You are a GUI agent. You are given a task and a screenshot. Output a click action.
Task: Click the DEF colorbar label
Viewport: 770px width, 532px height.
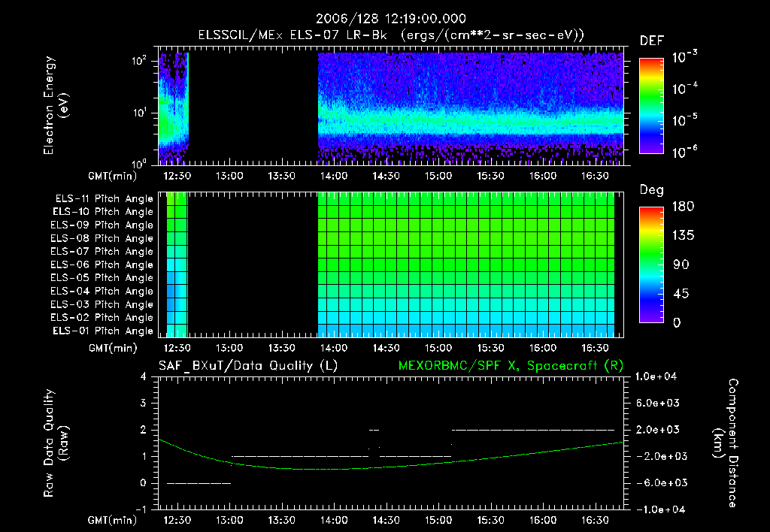point(652,41)
